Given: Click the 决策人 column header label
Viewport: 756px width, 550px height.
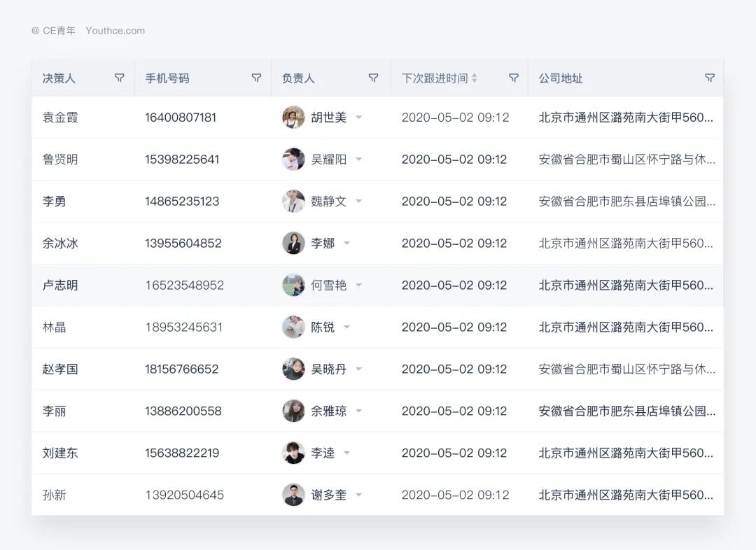Looking at the screenshot, I should [x=59, y=78].
